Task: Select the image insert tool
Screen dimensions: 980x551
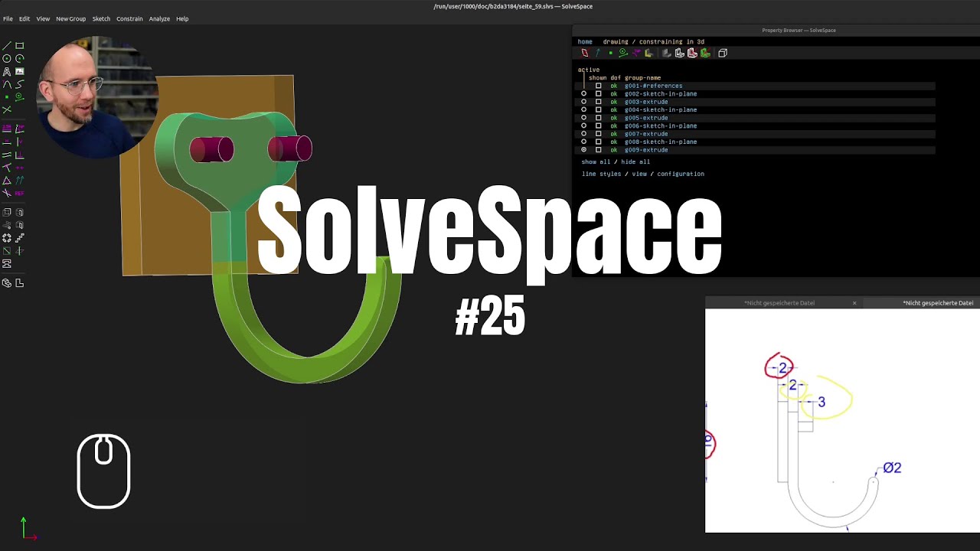Action: [19, 71]
